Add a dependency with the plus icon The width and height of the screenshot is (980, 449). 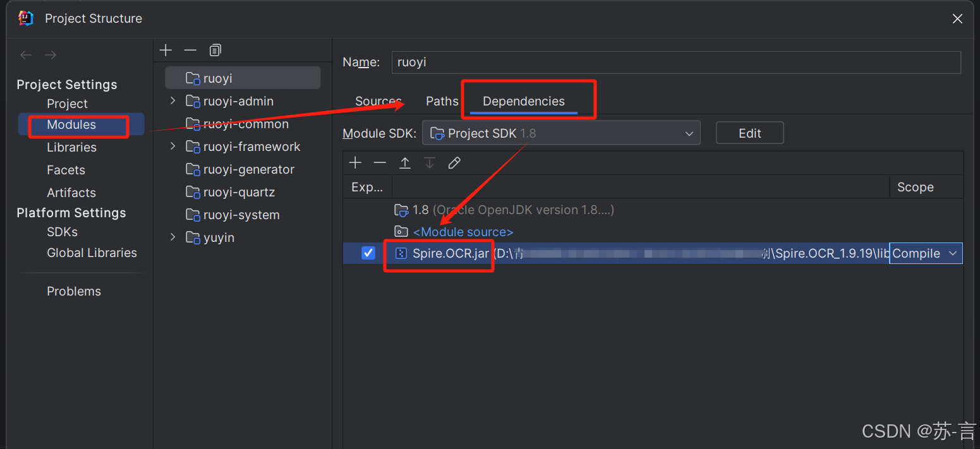[355, 163]
